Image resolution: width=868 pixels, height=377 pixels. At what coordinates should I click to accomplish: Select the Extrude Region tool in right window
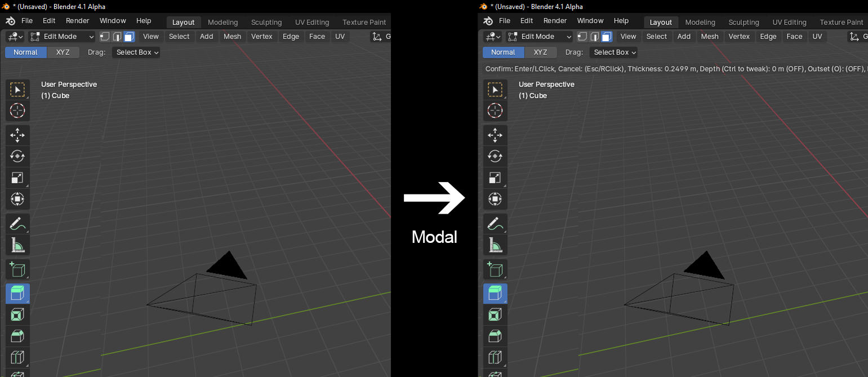[x=495, y=294]
